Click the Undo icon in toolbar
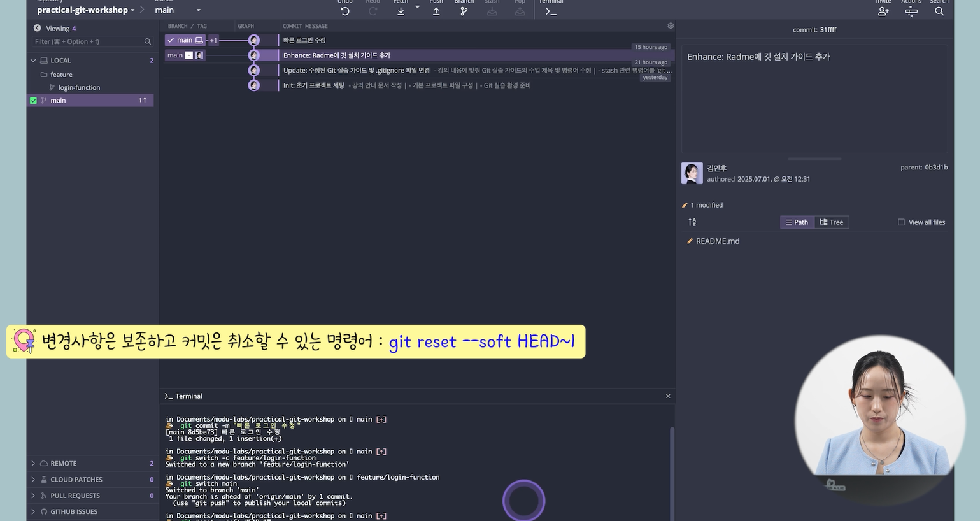The image size is (980, 521). click(x=345, y=11)
